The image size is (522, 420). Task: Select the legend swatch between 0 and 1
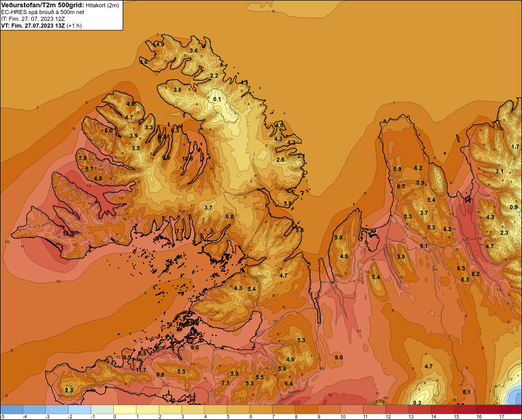point(125,410)
